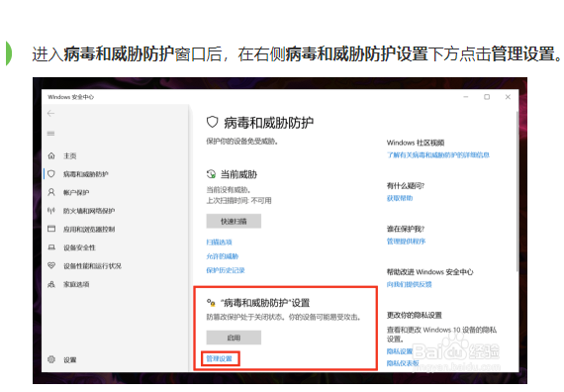
Task: Click the 更改你的隐私设置 heading
Action: 414,315
